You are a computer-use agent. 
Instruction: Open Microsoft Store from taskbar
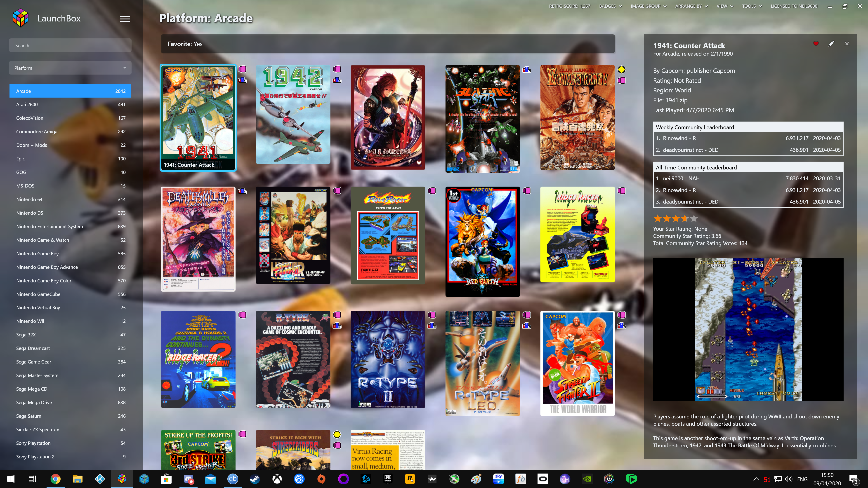point(166,479)
